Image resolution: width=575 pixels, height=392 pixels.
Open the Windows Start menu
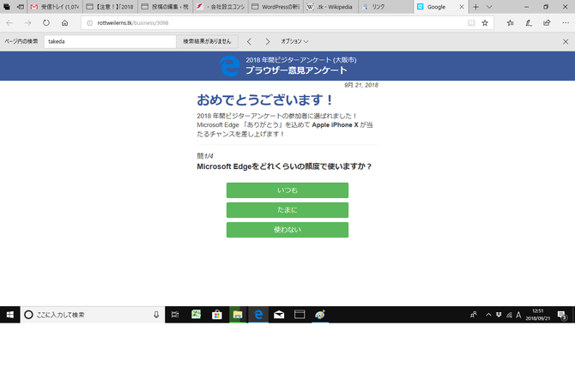(10, 315)
